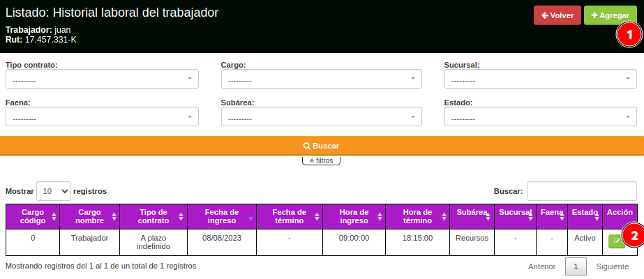Sort by Hora de término column

418,217
